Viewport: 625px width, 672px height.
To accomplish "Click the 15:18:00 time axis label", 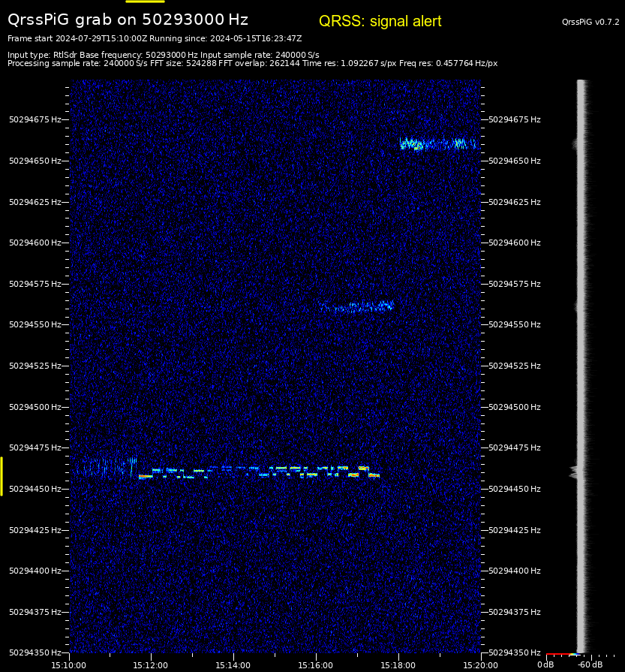I will (398, 665).
